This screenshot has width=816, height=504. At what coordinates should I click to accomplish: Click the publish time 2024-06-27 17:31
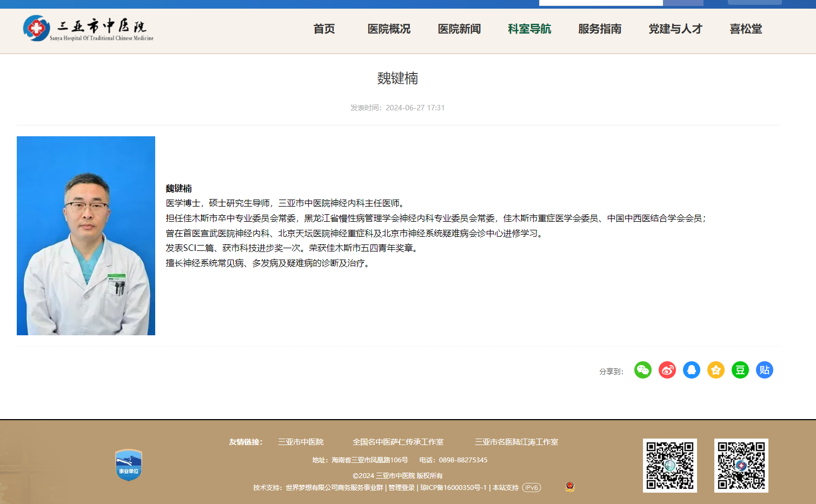click(x=415, y=108)
